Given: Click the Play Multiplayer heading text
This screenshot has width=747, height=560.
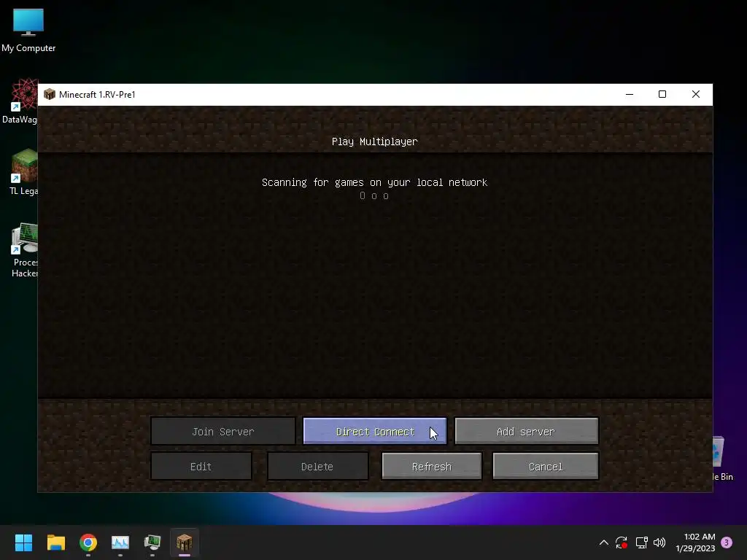Looking at the screenshot, I should 374,141.
